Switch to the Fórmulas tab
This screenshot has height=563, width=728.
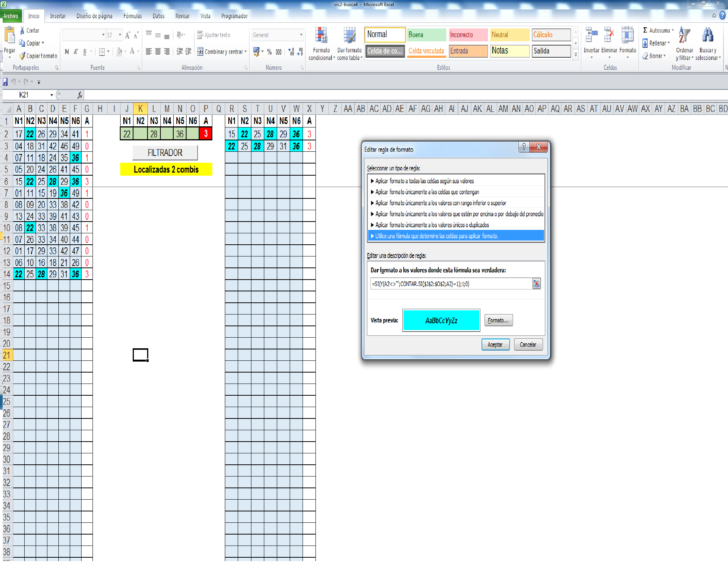click(132, 16)
